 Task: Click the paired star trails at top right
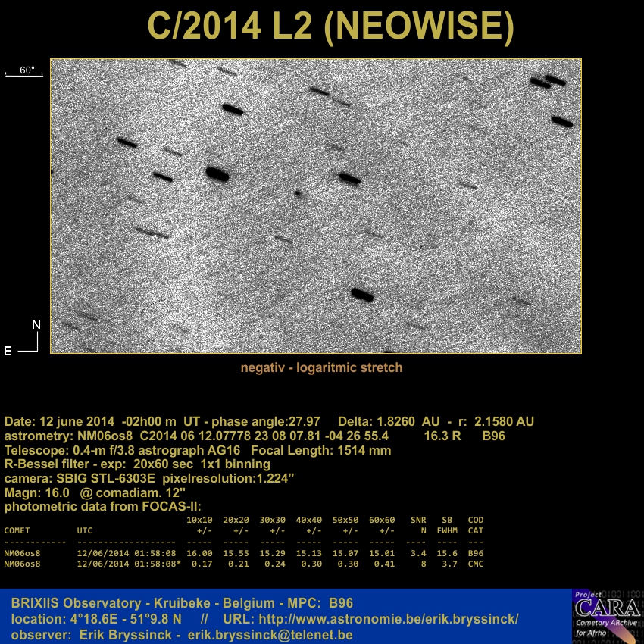click(x=548, y=81)
